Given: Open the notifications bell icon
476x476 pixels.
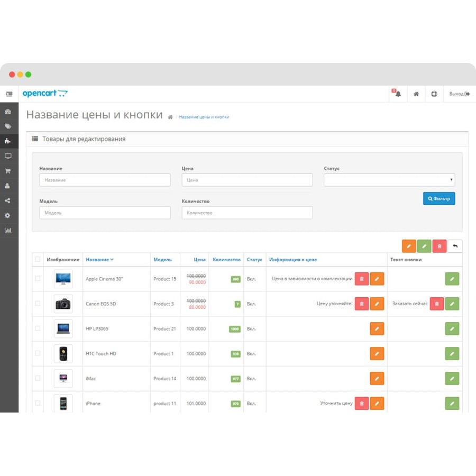Looking at the screenshot, I should click(397, 93).
